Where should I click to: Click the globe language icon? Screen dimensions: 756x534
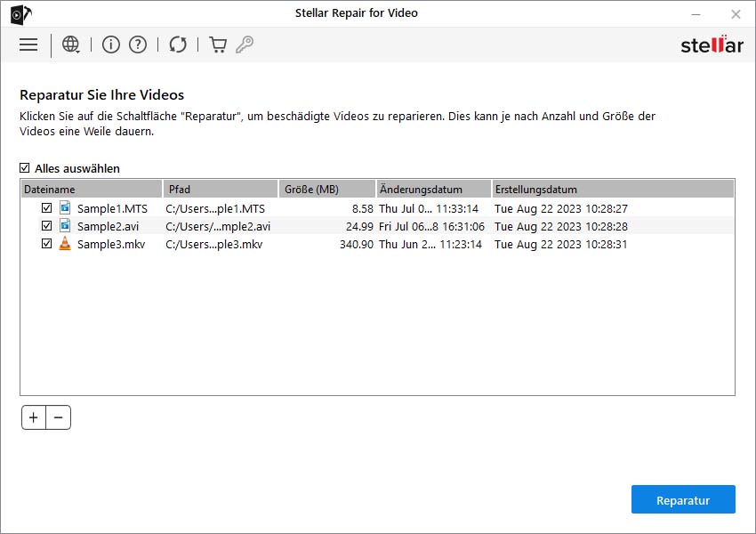coord(71,44)
